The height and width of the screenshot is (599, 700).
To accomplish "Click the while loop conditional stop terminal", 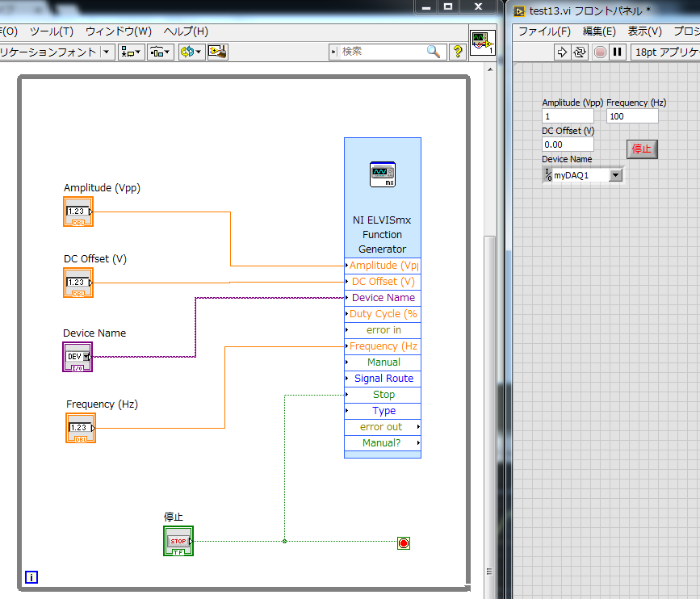I will (404, 543).
